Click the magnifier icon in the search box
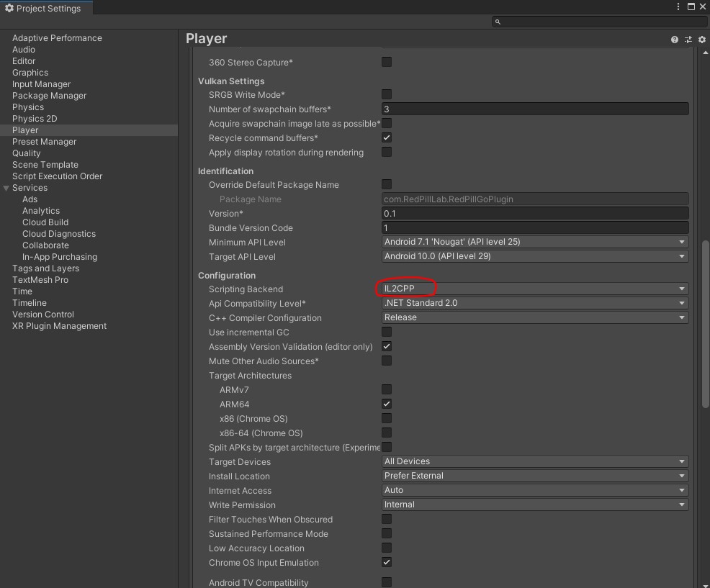The width and height of the screenshot is (710, 588). (x=498, y=22)
